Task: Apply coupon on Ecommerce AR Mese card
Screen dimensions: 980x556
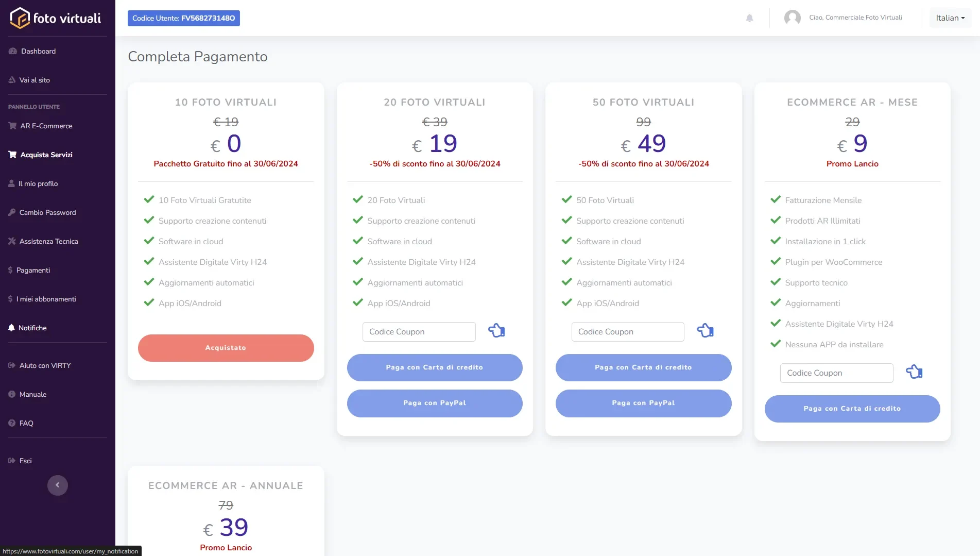Action: point(914,372)
